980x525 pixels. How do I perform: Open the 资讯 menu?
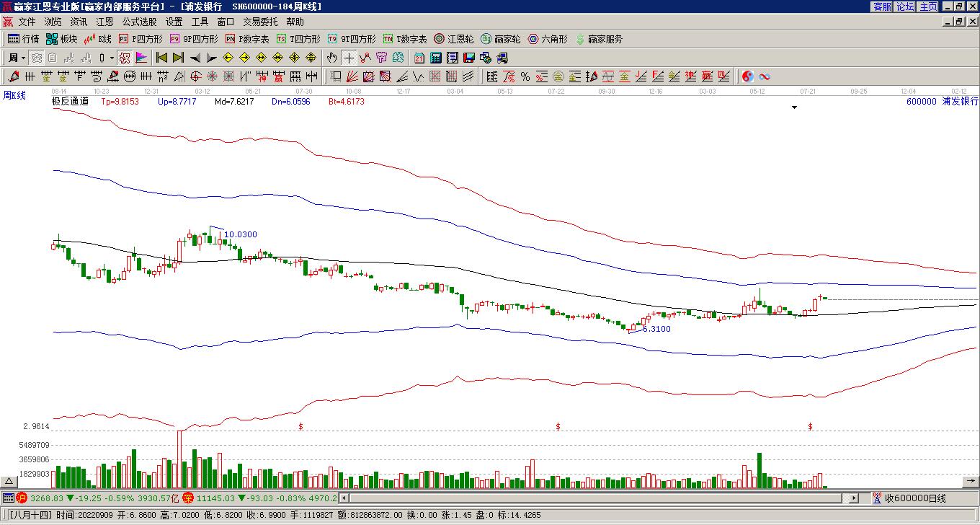pos(79,22)
